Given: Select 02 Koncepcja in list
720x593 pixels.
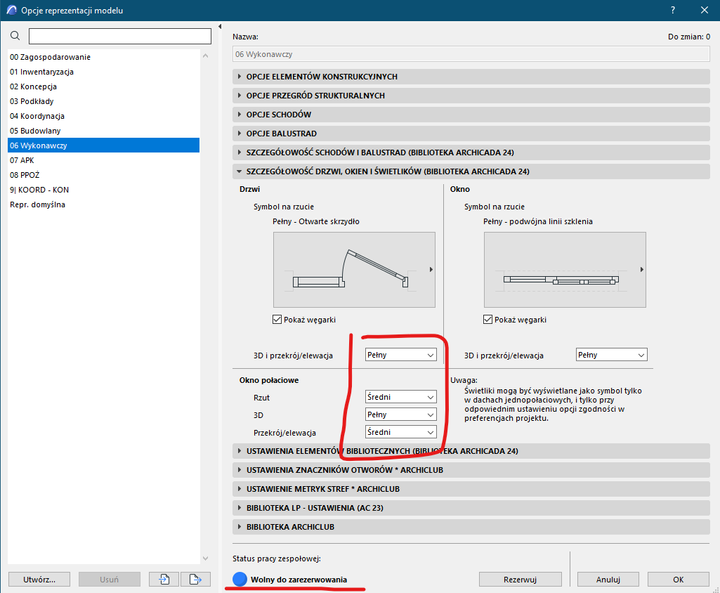Looking at the screenshot, I should 103,86.
